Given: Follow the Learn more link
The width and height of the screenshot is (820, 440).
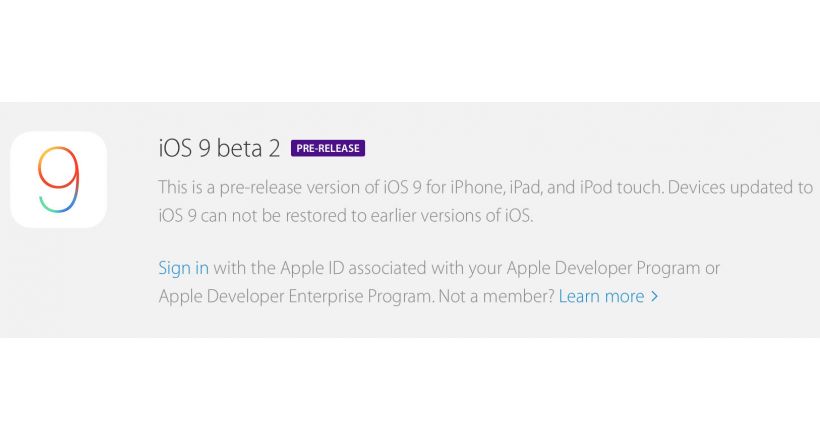Looking at the screenshot, I should coord(601,296).
